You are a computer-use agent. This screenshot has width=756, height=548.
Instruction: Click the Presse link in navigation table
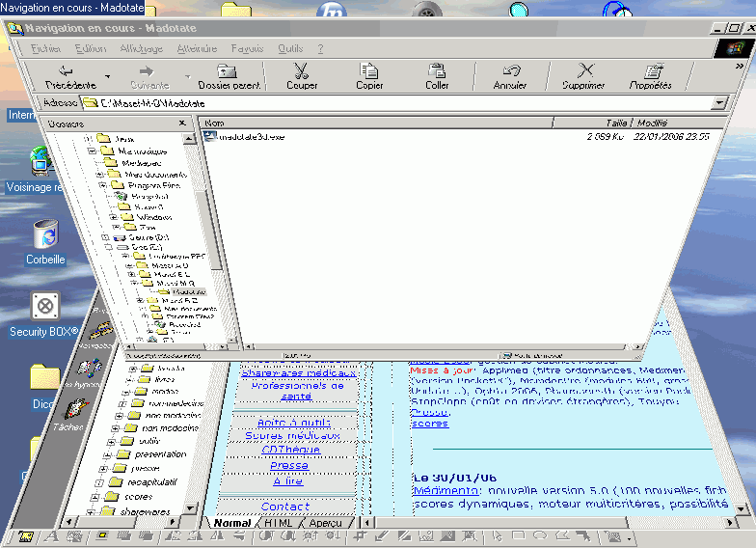(x=289, y=465)
